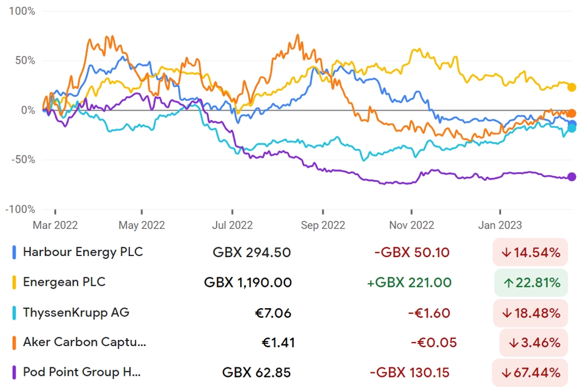Click the Jul 2022 axis label
The image size is (585, 392).
[232, 225]
